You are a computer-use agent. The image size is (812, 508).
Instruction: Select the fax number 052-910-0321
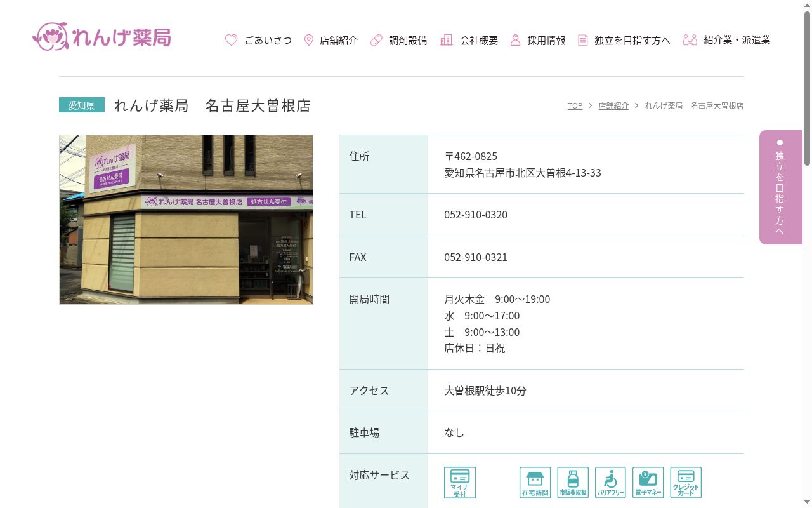tap(476, 257)
